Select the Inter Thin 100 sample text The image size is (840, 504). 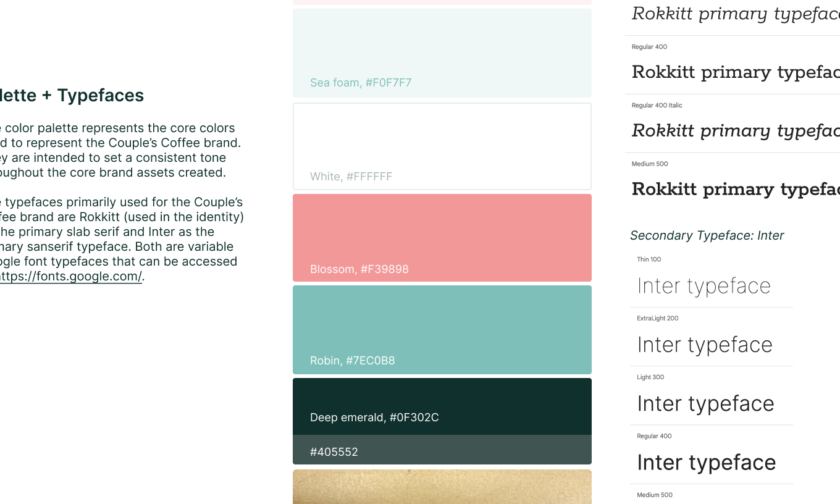[x=703, y=286]
